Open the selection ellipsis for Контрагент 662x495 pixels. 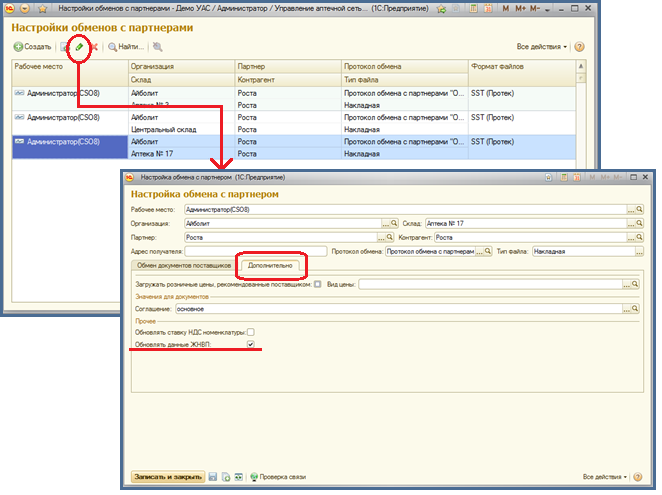click(631, 237)
